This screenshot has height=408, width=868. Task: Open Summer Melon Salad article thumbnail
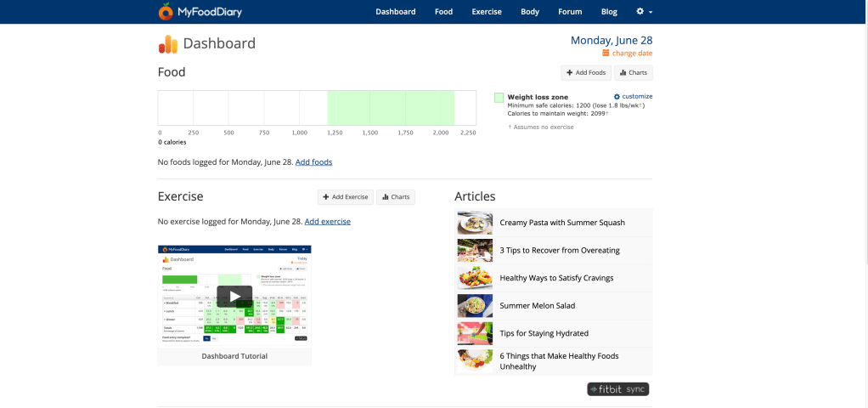coord(474,305)
